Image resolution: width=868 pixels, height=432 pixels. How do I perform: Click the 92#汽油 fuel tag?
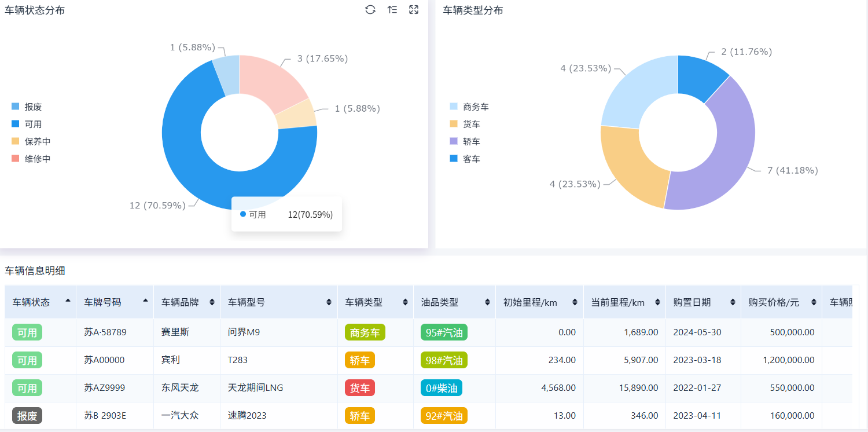444,416
